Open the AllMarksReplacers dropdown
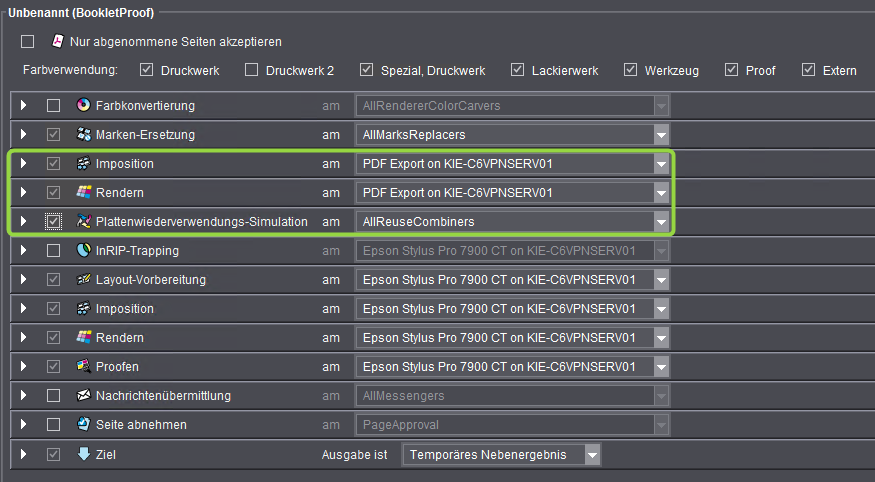 pos(660,135)
